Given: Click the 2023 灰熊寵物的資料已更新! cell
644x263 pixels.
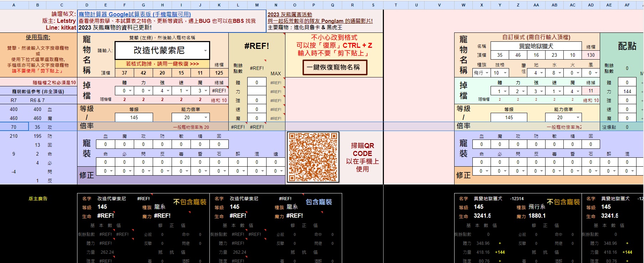Looking at the screenshot, I should click(x=115, y=27).
